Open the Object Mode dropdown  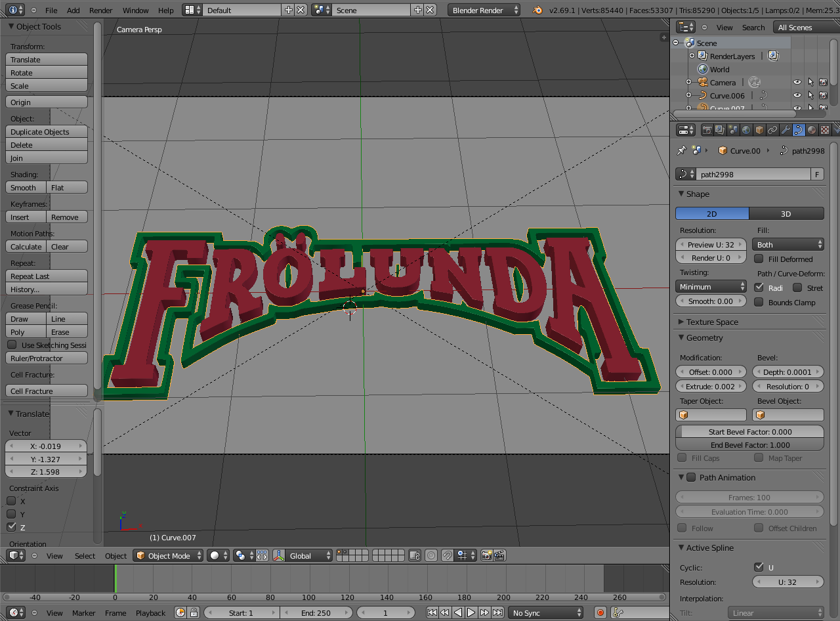(x=168, y=555)
